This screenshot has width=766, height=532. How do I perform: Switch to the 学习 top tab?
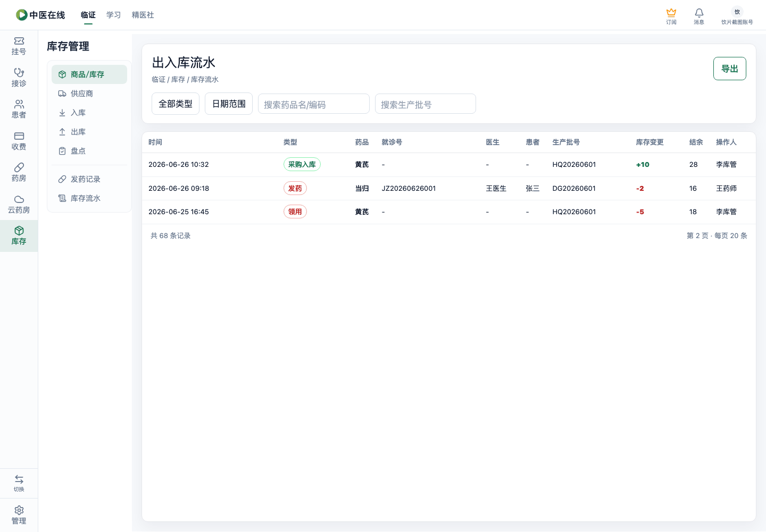tap(114, 15)
